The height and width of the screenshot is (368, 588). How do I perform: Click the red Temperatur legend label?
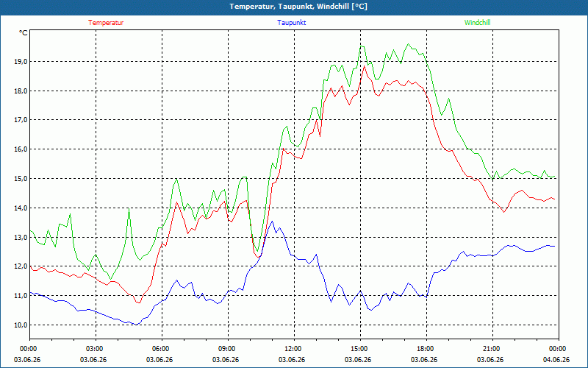click(106, 23)
